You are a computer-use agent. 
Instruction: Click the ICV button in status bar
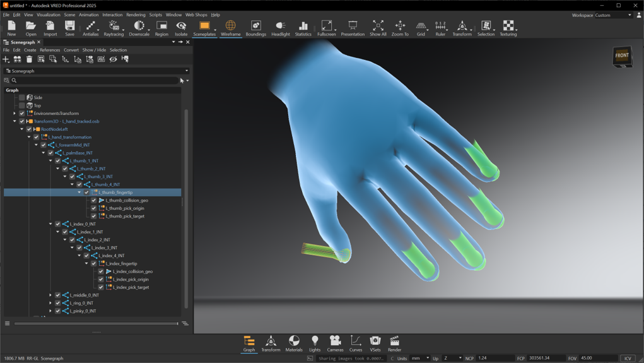tap(628, 359)
